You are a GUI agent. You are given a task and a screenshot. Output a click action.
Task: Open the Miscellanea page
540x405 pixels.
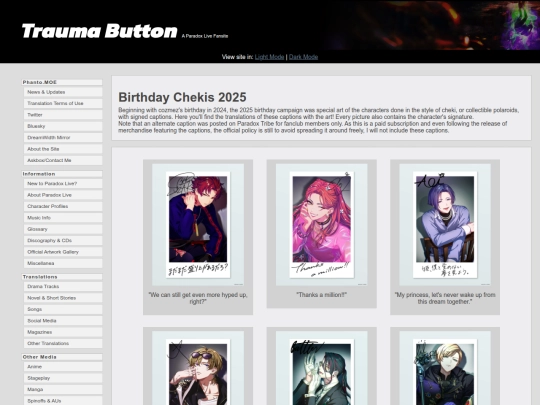(x=63, y=263)
